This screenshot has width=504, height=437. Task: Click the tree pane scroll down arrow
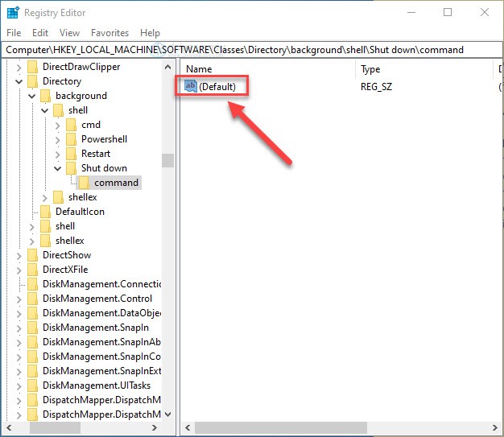[x=167, y=414]
